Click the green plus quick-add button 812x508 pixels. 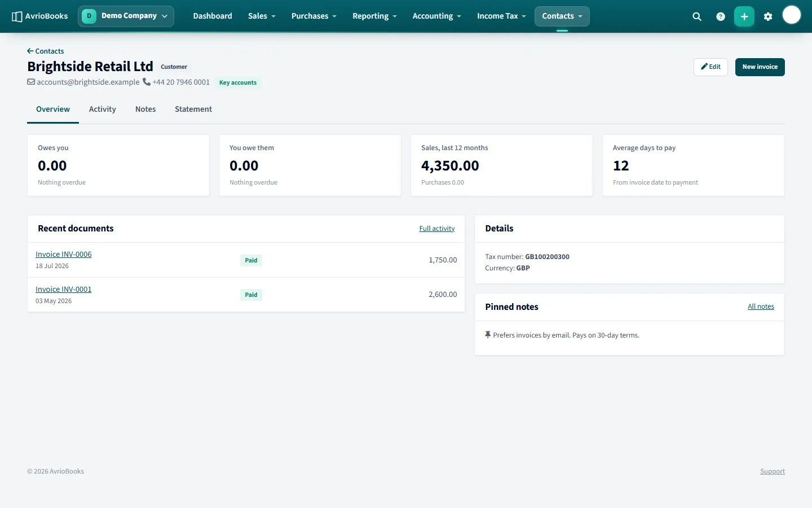[744, 16]
